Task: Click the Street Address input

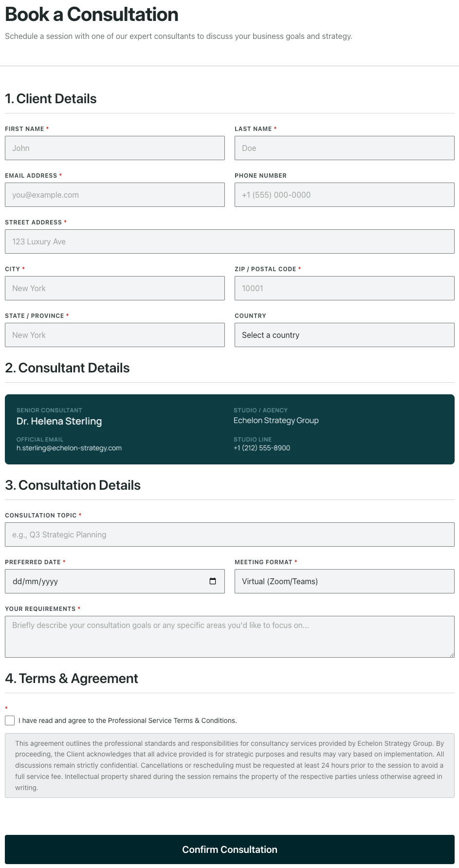Action: 230,241
